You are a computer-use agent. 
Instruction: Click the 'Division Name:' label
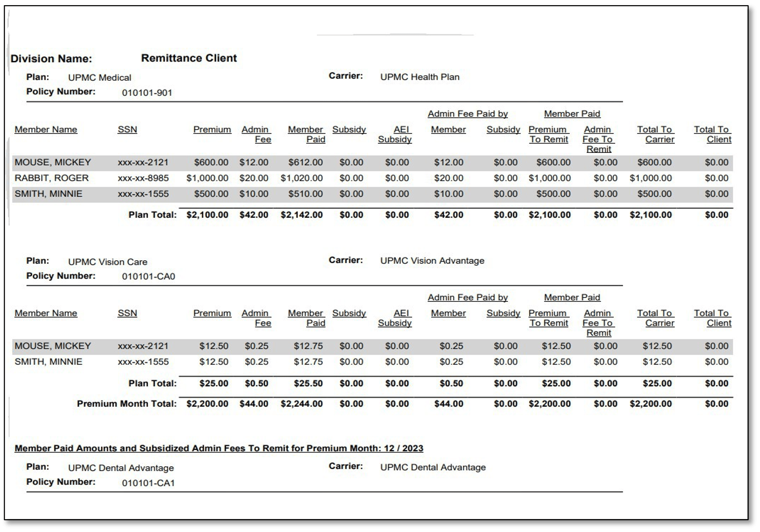(51, 58)
